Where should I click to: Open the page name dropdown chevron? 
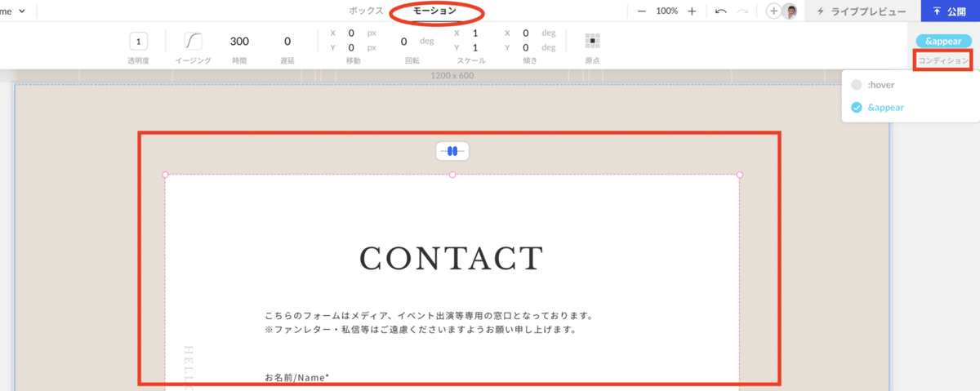point(21,11)
